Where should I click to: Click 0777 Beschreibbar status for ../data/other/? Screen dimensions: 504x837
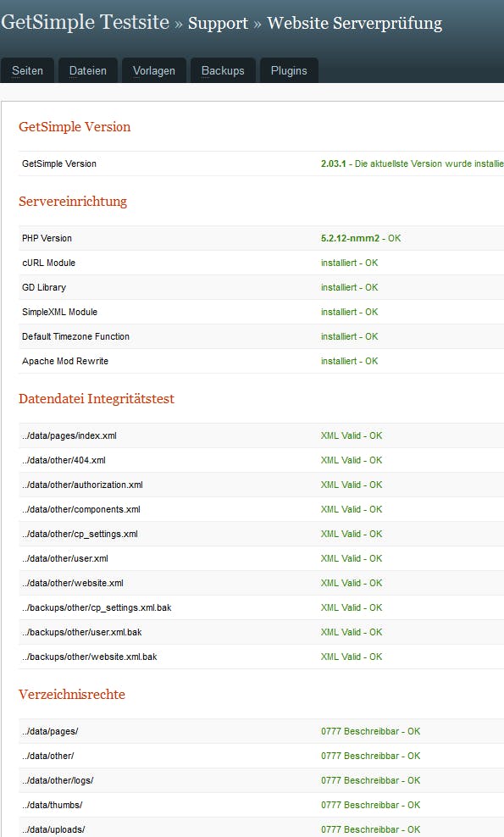370,757
